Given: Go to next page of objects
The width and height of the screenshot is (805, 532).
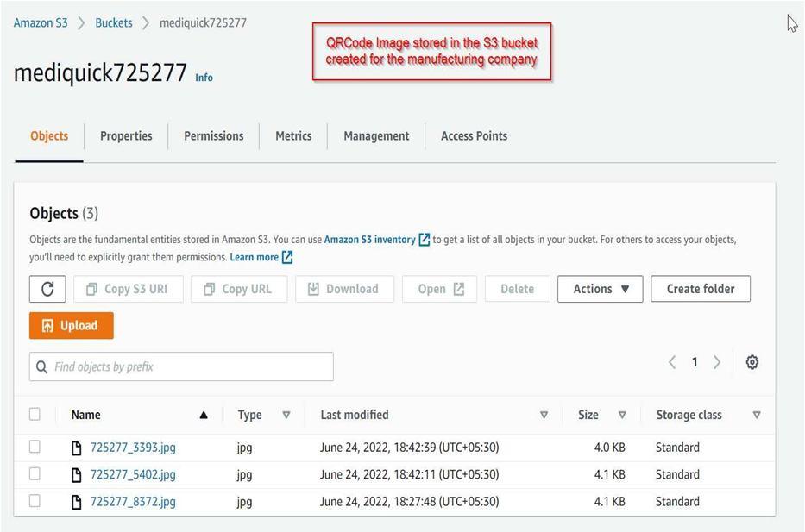Looking at the screenshot, I should click(x=717, y=362).
